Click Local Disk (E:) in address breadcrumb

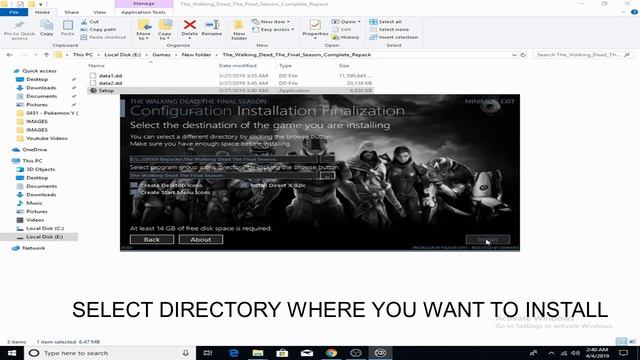click(x=122, y=55)
